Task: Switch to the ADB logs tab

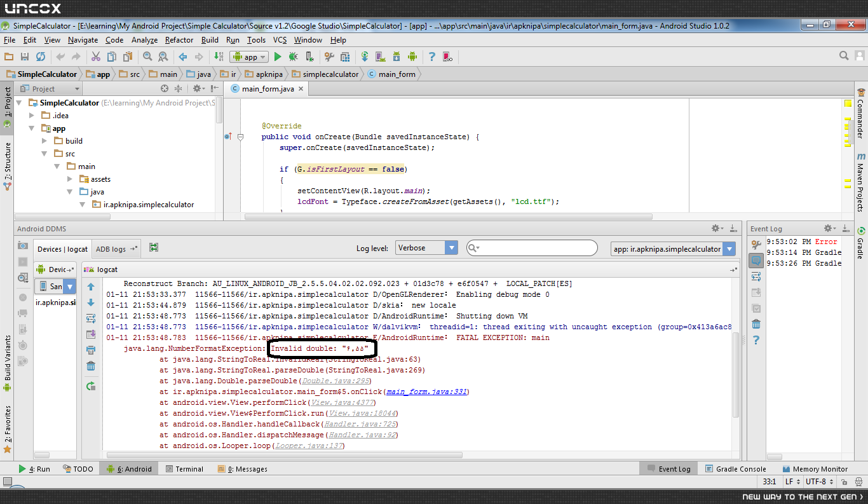Action: click(116, 249)
